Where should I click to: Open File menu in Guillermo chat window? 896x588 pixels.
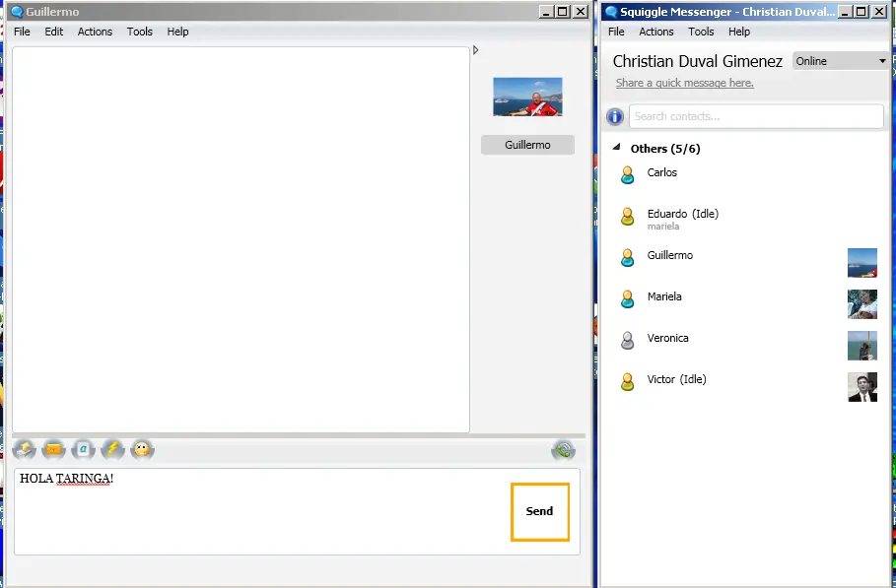click(22, 32)
